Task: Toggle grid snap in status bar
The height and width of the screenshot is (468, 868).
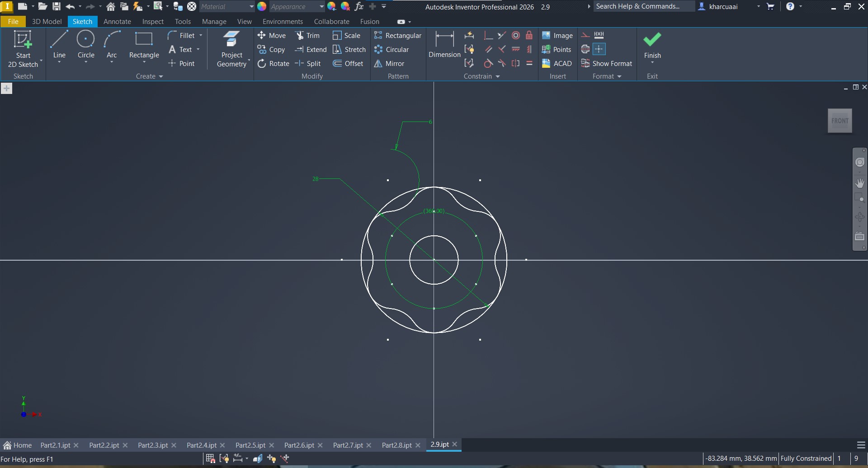Action: pyautogui.click(x=210, y=459)
